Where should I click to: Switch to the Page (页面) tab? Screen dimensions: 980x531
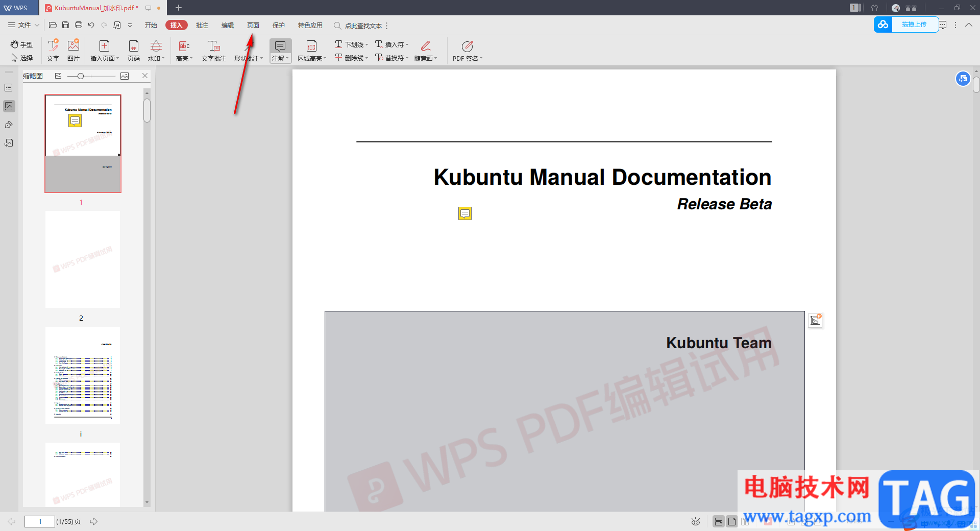(253, 25)
